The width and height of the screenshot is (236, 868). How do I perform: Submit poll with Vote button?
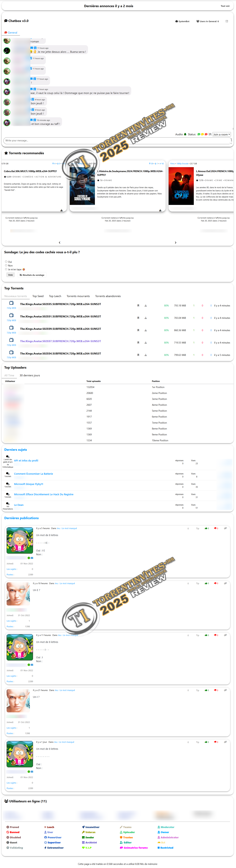(x=10, y=275)
